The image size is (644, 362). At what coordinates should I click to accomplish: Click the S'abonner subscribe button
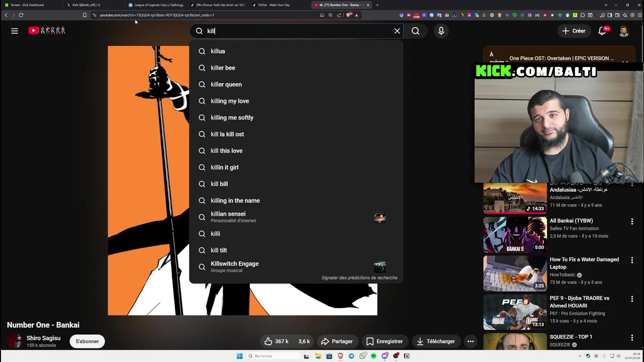click(x=87, y=341)
